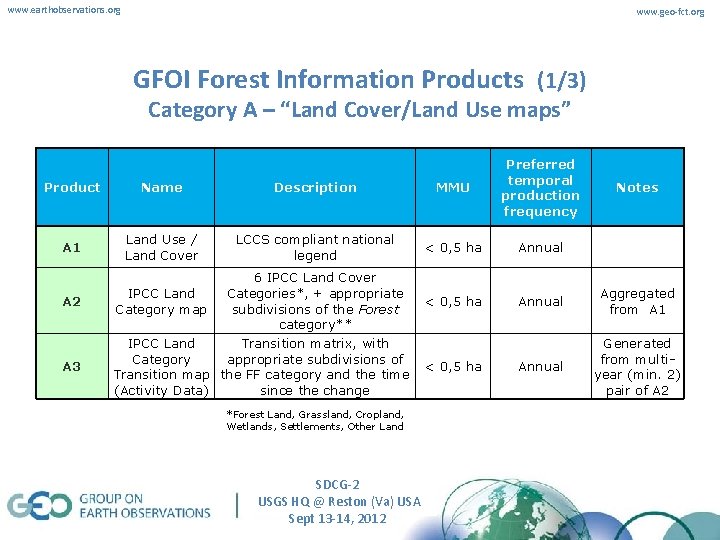Select the Name column header
This screenshot has width=720, height=540.
click(162, 187)
